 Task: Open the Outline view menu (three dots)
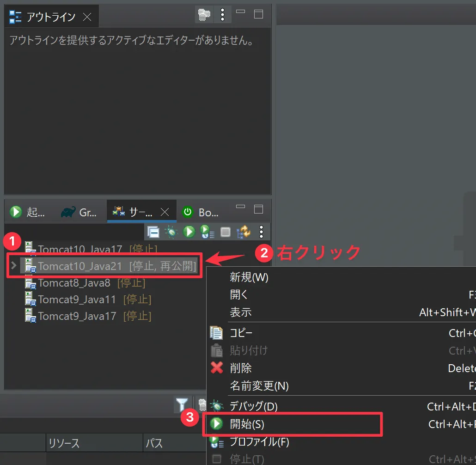222,14
